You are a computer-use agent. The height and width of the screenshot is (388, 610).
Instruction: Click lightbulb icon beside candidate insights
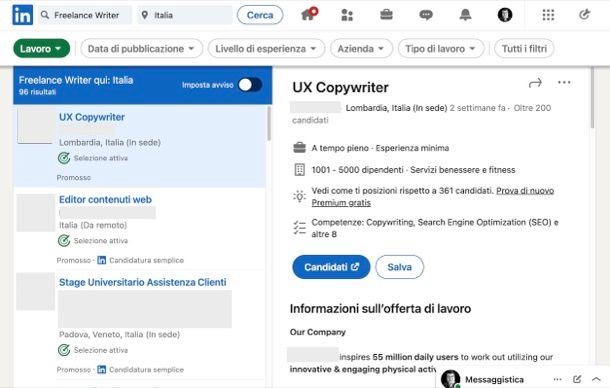(x=300, y=196)
